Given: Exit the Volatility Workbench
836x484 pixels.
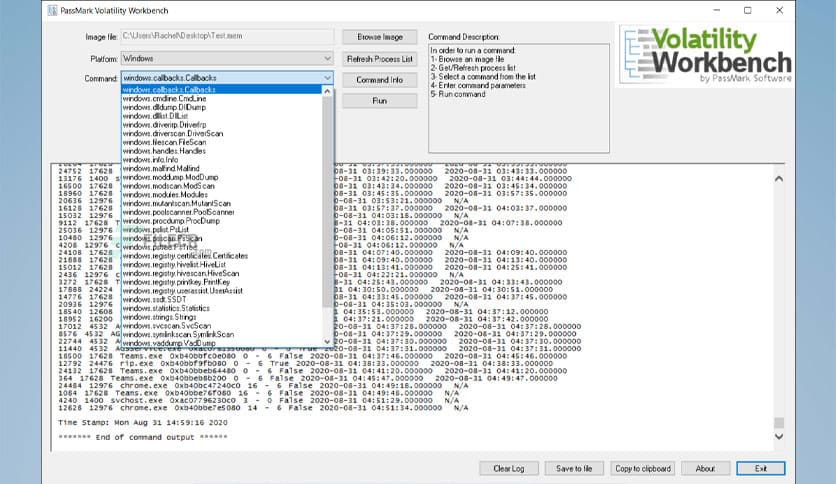Looking at the screenshot, I should (761, 469).
